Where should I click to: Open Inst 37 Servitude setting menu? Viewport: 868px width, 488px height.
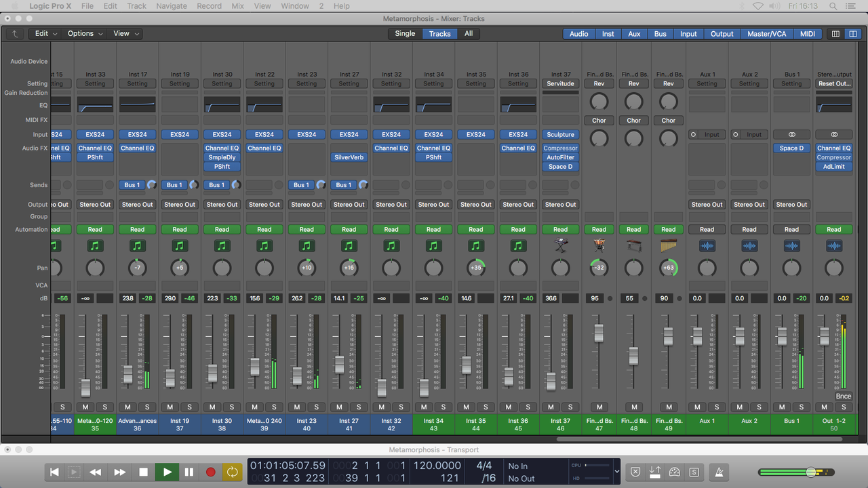click(x=561, y=83)
